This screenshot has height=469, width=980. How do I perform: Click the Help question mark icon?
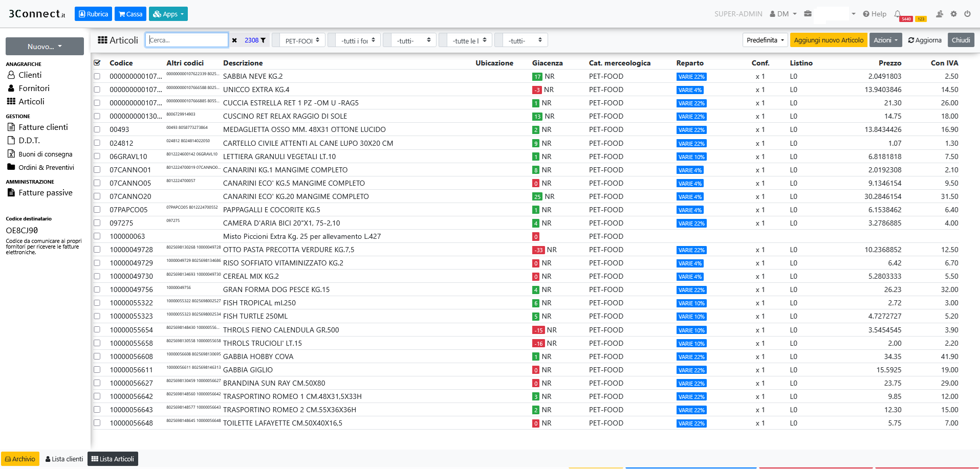pos(866,14)
